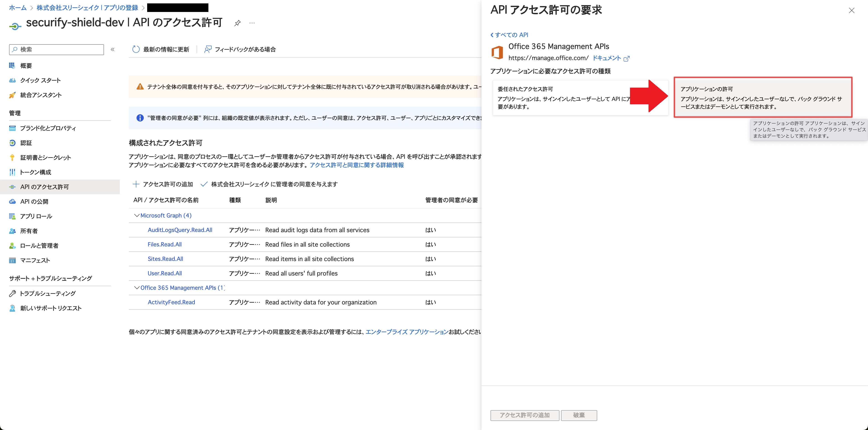This screenshot has width=868, height=430.
Task: Click the ロールと管理者 icon
Action: click(12, 245)
